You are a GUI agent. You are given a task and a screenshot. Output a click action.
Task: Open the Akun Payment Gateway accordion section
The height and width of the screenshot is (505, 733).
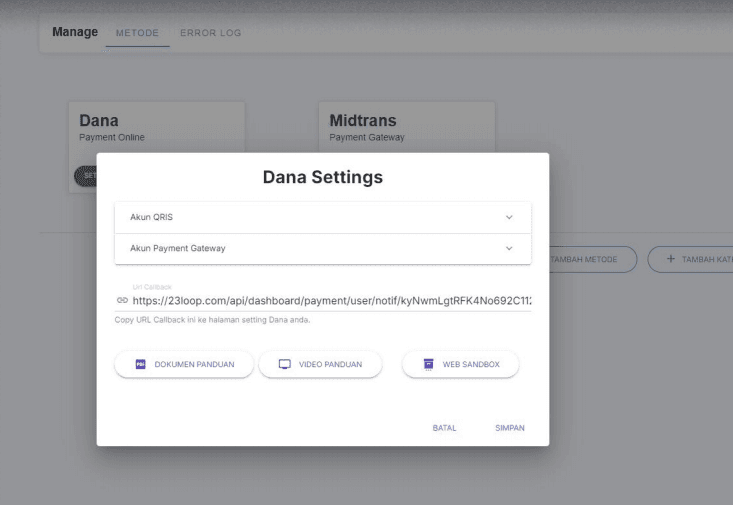tap(300, 249)
